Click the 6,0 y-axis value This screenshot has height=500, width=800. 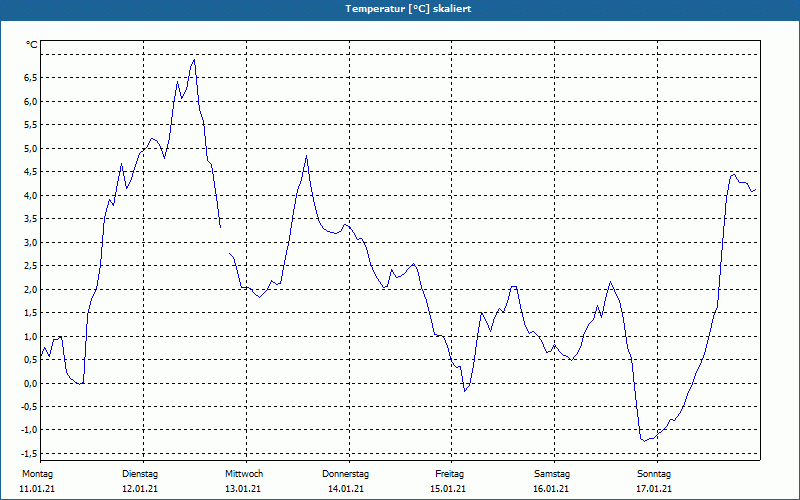(30, 101)
